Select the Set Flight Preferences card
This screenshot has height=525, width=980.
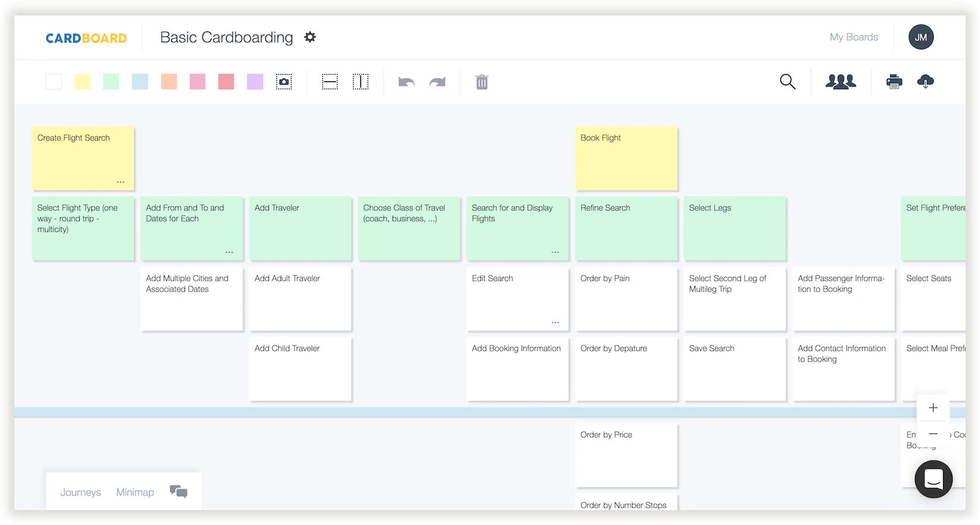[934, 228]
